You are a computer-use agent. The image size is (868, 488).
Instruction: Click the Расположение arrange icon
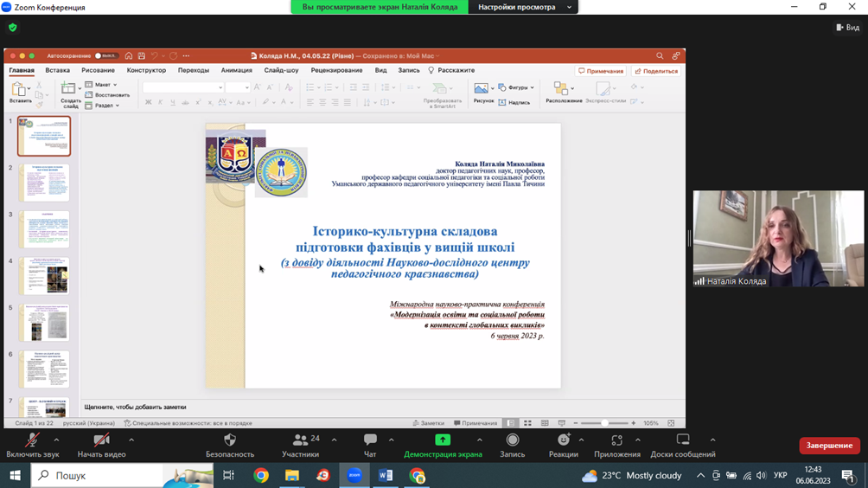561,88
